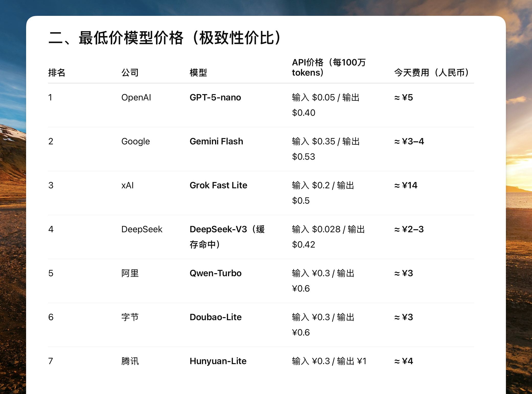Click the 排名 column header
Screen dimensions: 532x394
pyautogui.click(x=57, y=73)
